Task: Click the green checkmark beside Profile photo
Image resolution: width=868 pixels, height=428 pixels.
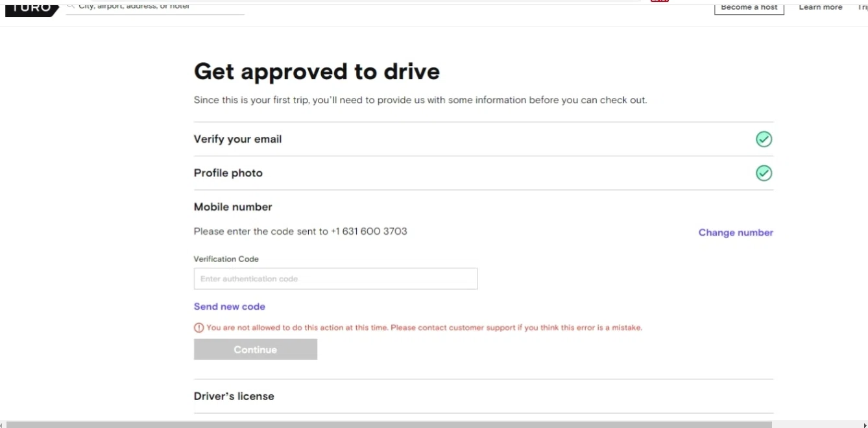Action: click(764, 173)
